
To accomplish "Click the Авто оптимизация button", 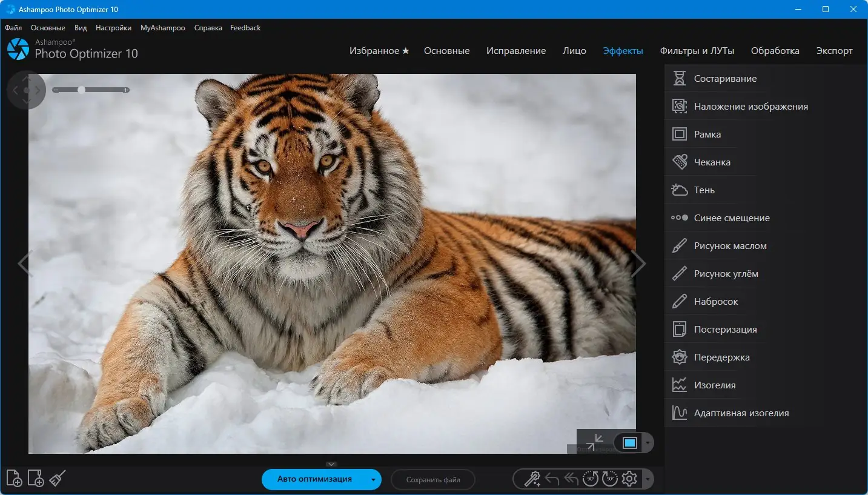I will point(314,479).
